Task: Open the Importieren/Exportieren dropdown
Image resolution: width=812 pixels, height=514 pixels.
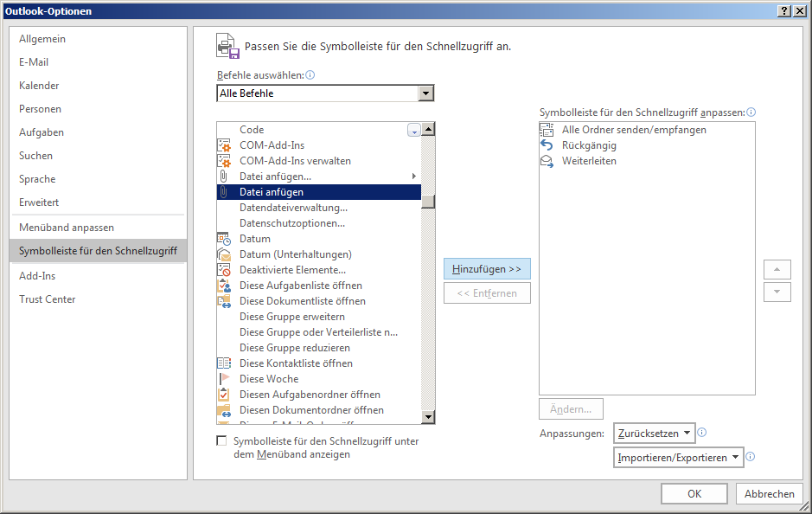Action: pyautogui.click(x=678, y=458)
